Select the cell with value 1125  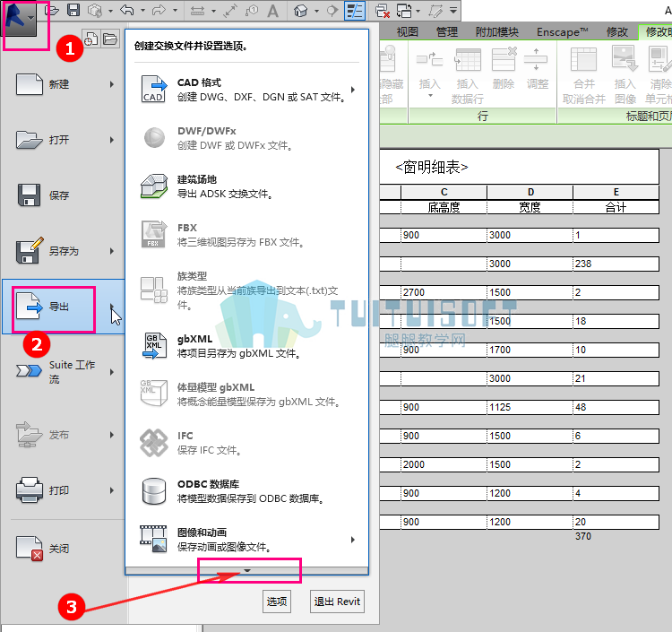[530, 407]
